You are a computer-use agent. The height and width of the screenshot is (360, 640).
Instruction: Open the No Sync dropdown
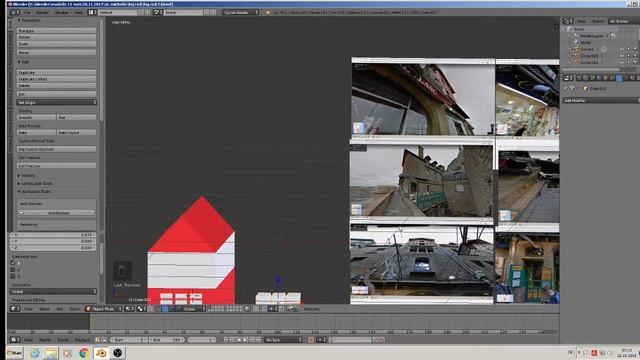tap(284, 340)
